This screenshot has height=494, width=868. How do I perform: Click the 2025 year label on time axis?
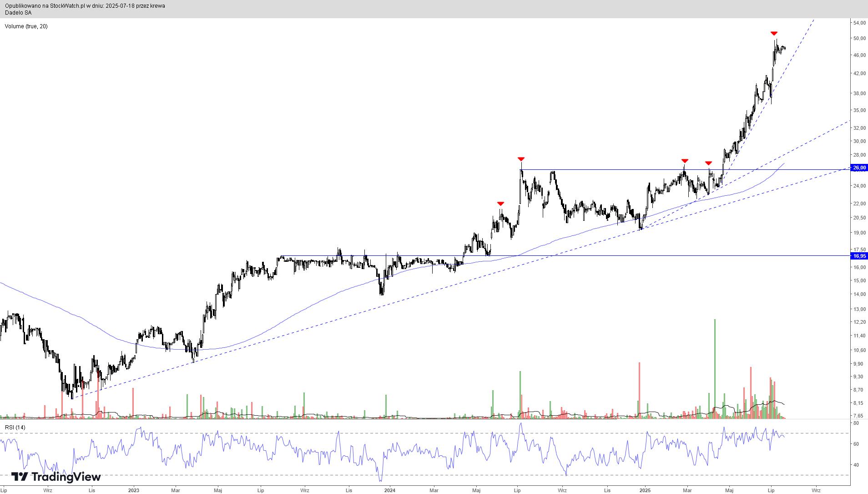click(x=645, y=490)
